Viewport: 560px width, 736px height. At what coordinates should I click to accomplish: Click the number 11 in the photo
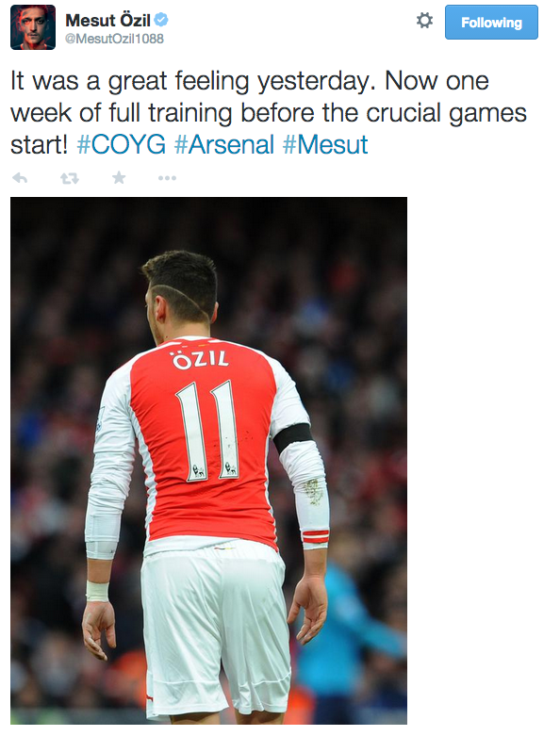click(x=207, y=431)
